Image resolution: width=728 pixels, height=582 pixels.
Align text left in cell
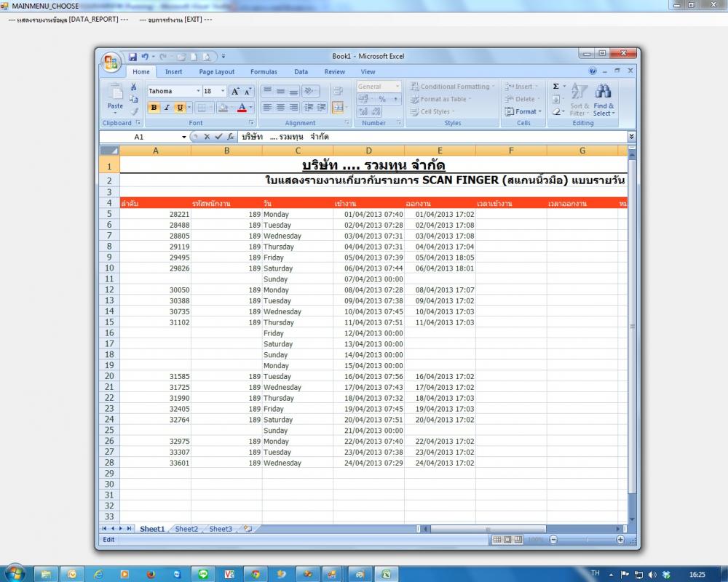(267, 108)
